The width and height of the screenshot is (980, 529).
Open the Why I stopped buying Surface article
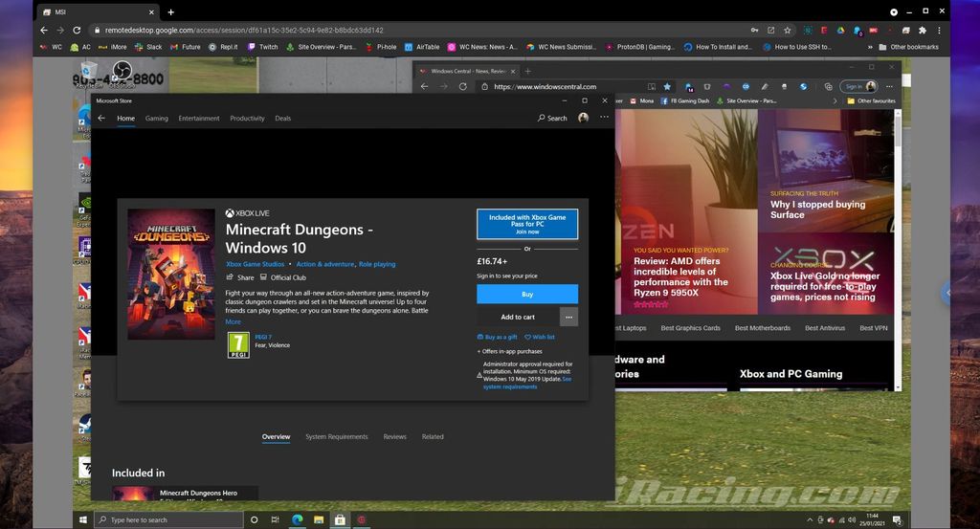817,209
